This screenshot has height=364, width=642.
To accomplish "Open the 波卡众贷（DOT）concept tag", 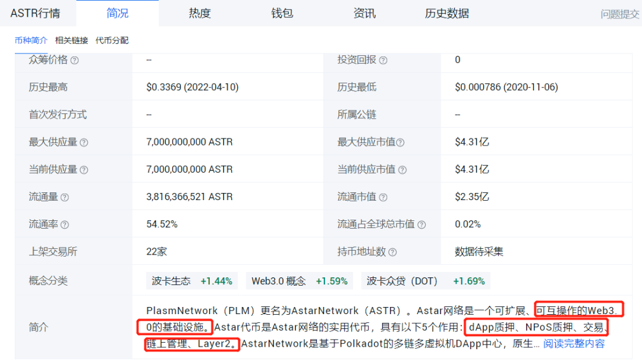I will [x=426, y=281].
